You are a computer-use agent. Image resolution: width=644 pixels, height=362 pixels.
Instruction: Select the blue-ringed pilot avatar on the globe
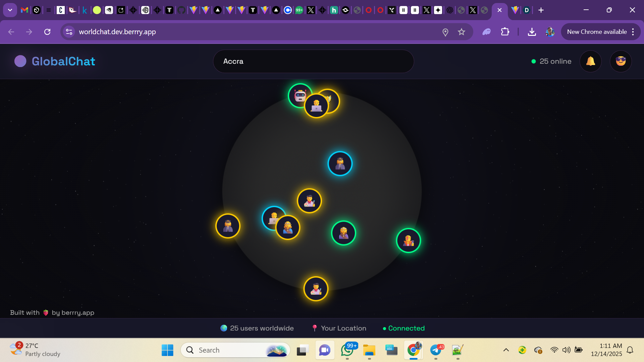click(340, 164)
